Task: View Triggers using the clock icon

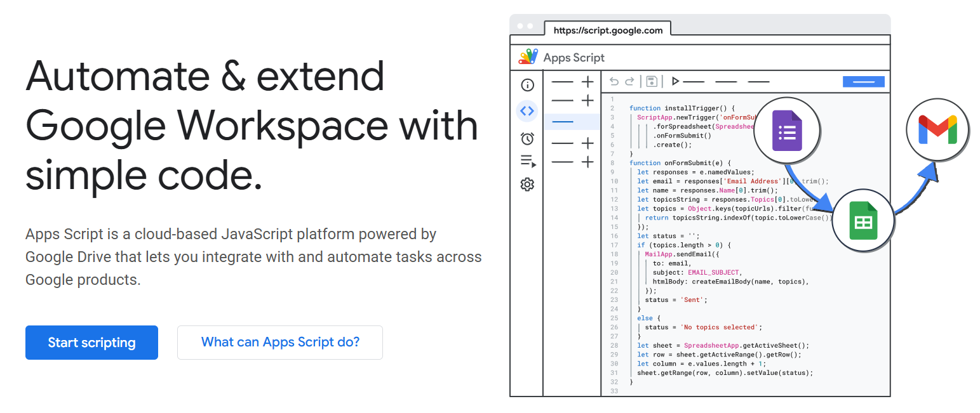Action: (527, 138)
